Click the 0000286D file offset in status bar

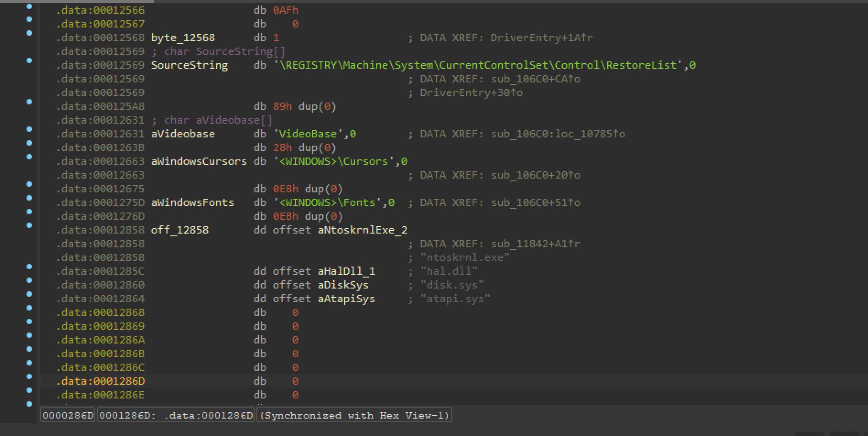tap(68, 415)
